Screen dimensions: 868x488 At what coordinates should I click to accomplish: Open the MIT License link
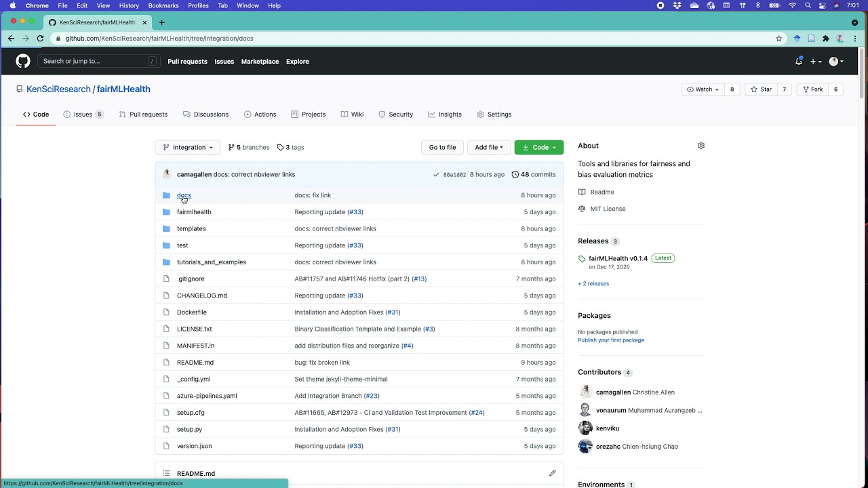(608, 209)
